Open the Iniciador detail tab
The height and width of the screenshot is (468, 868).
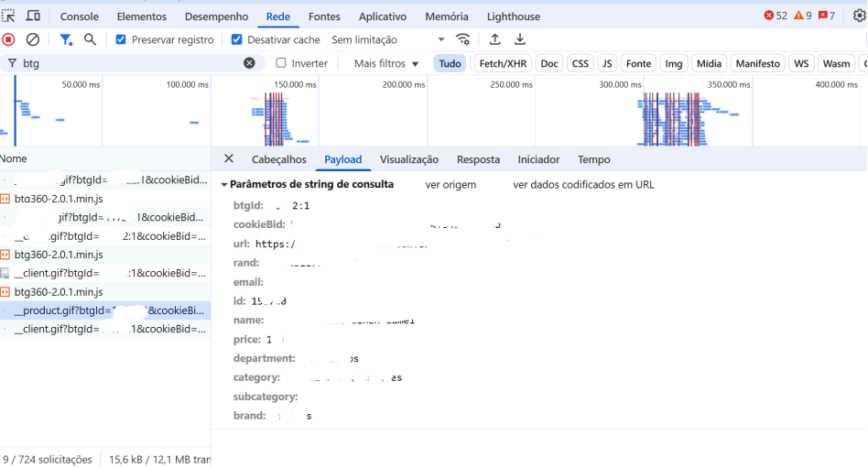(538, 159)
